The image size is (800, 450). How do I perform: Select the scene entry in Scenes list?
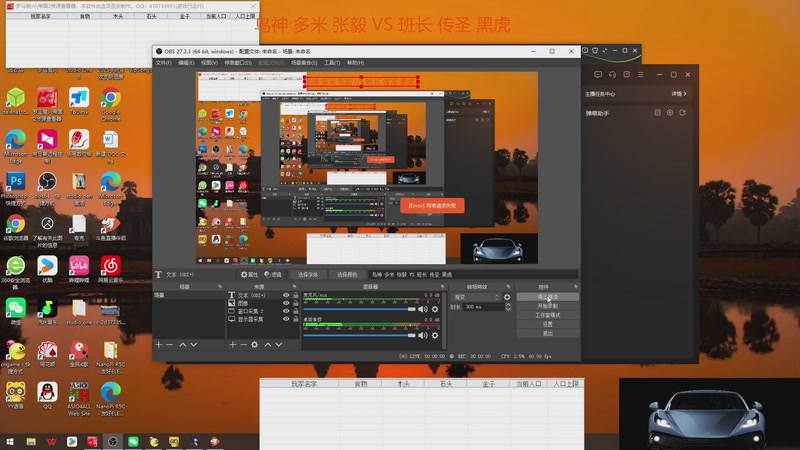189,295
